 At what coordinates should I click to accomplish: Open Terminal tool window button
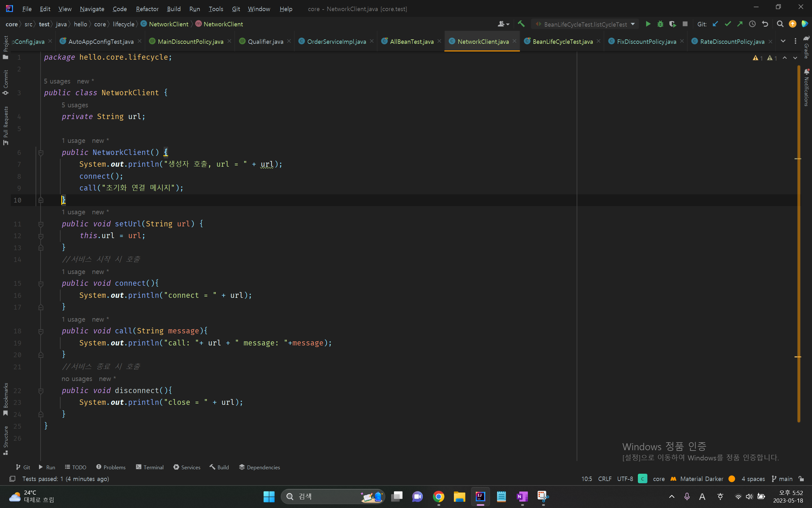tap(150, 467)
